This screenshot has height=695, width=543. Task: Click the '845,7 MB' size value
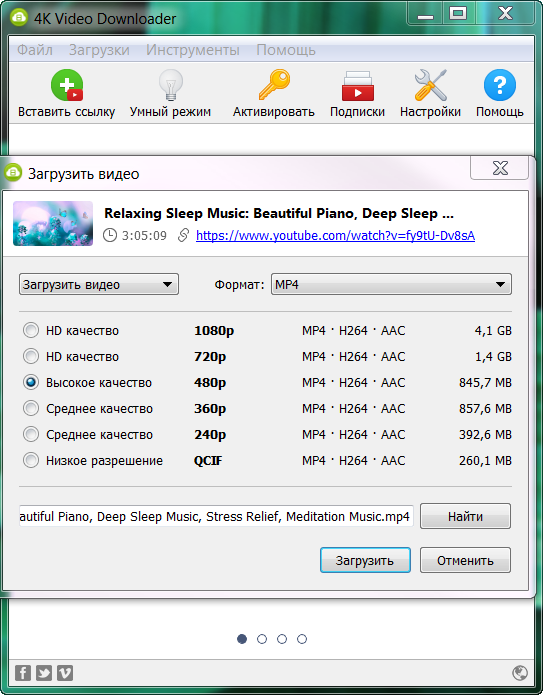pos(485,383)
